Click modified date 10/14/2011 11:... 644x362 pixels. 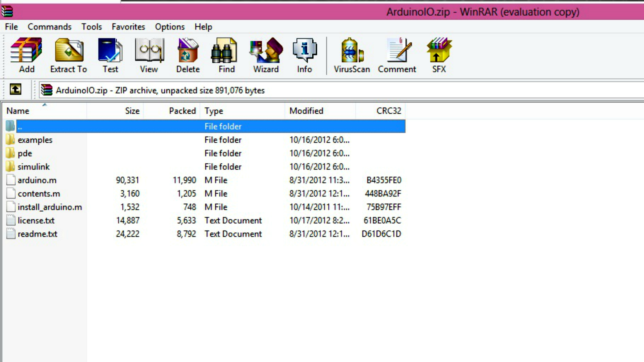click(x=319, y=207)
